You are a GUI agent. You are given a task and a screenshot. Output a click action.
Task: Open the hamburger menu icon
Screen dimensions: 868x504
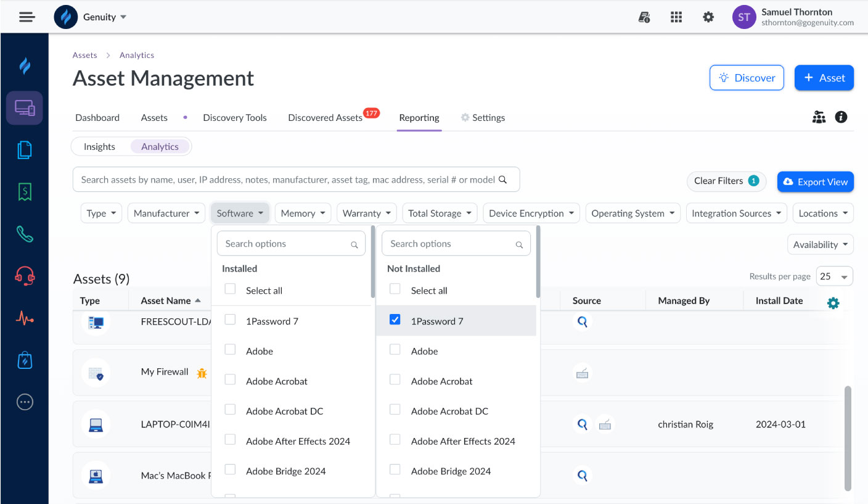[27, 17]
